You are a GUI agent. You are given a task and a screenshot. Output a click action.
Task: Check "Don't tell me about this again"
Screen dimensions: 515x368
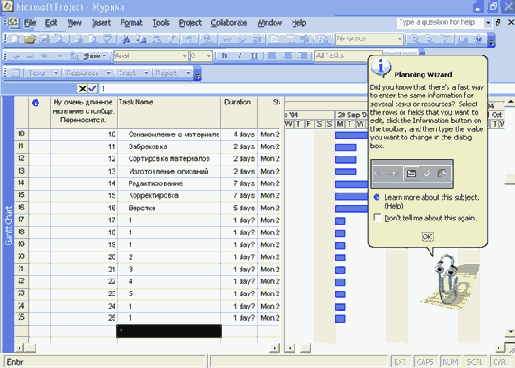(x=378, y=218)
